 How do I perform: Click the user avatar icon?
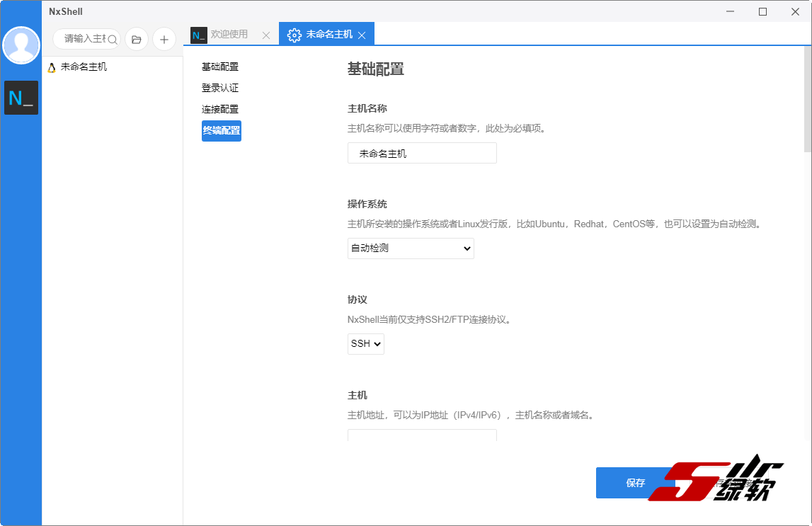[x=21, y=45]
